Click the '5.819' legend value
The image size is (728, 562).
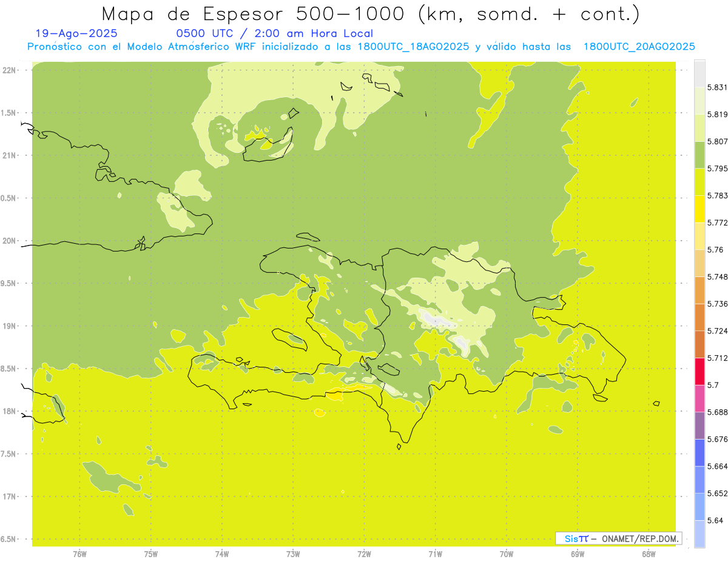coord(718,114)
